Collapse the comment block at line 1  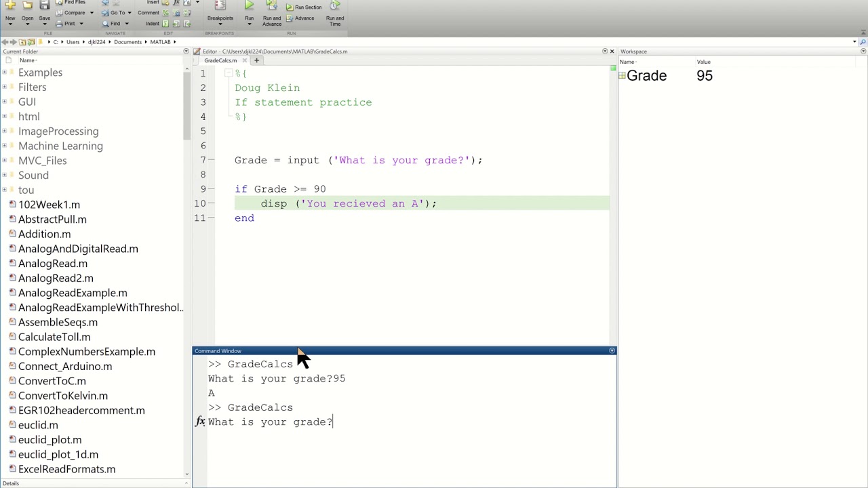[229, 73]
